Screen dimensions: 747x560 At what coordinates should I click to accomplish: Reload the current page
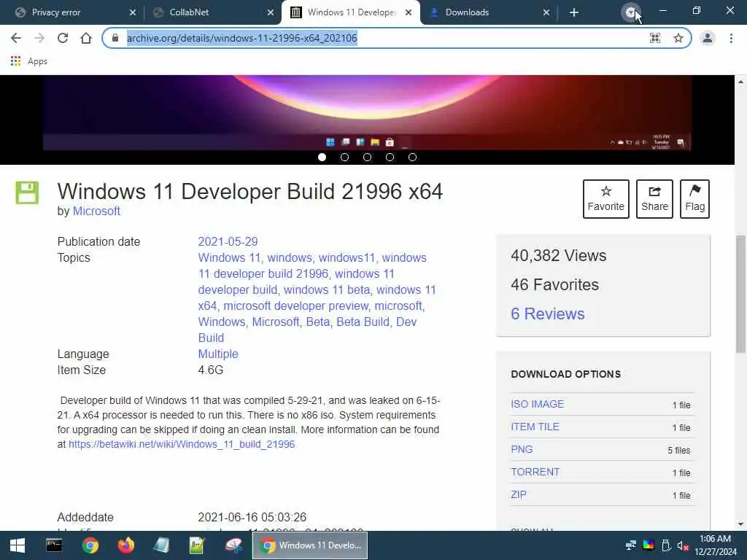pos(63,38)
